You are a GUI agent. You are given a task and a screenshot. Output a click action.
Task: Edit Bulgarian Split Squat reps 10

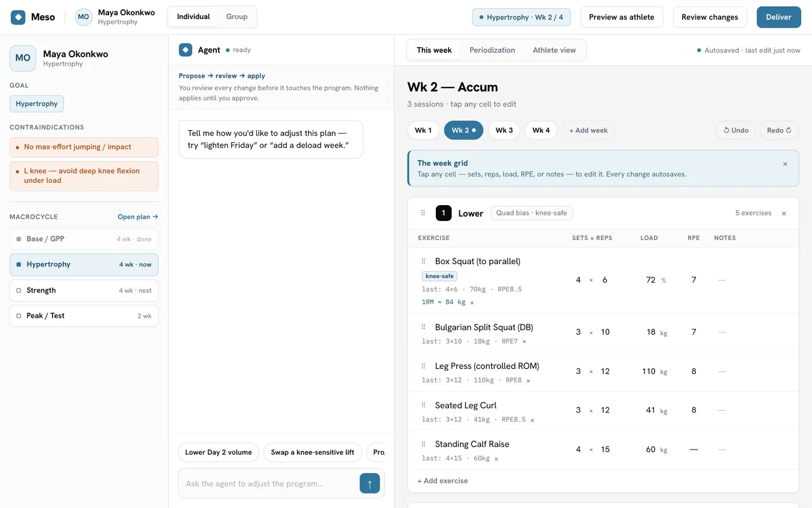(x=605, y=332)
